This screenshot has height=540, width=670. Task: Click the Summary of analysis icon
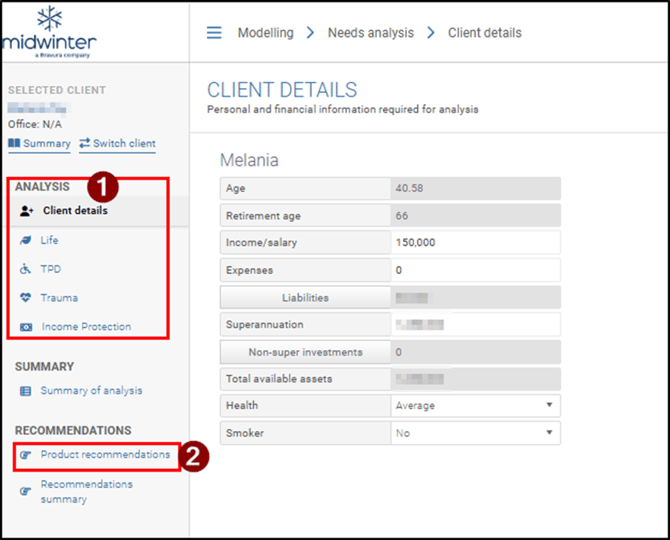click(26, 391)
